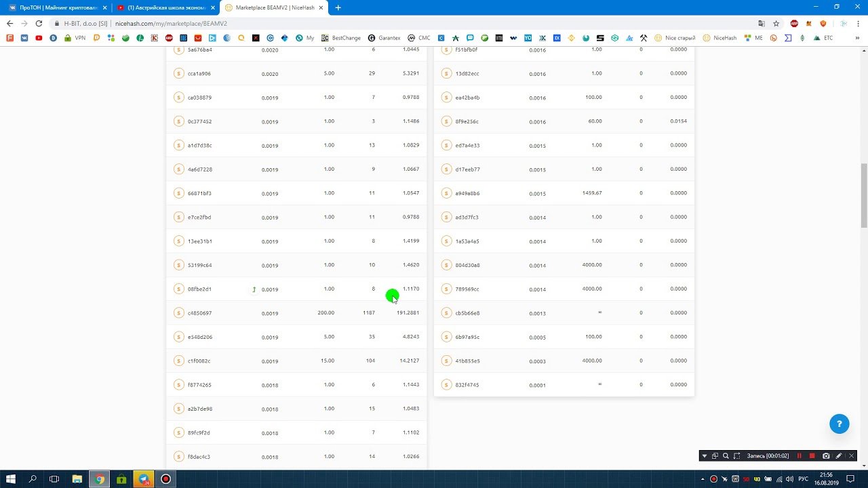Select order ID a949a8b6
Viewport: 868px width, 488px height.
(467, 193)
